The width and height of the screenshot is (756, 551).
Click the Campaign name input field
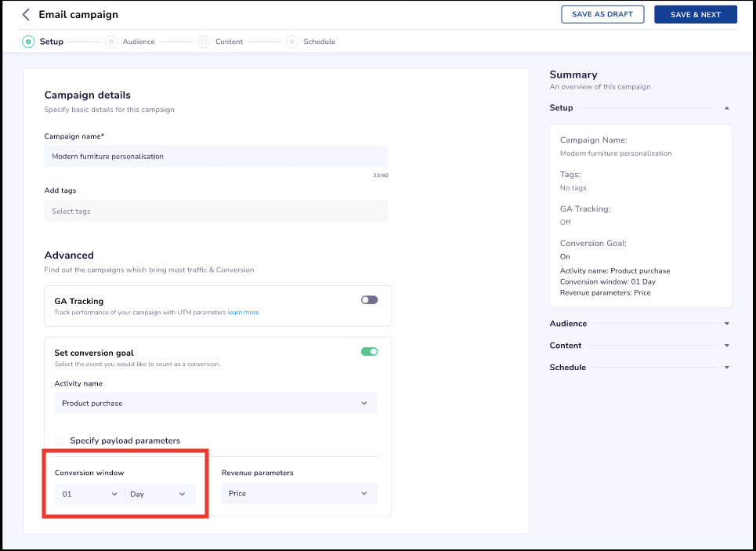pos(216,156)
